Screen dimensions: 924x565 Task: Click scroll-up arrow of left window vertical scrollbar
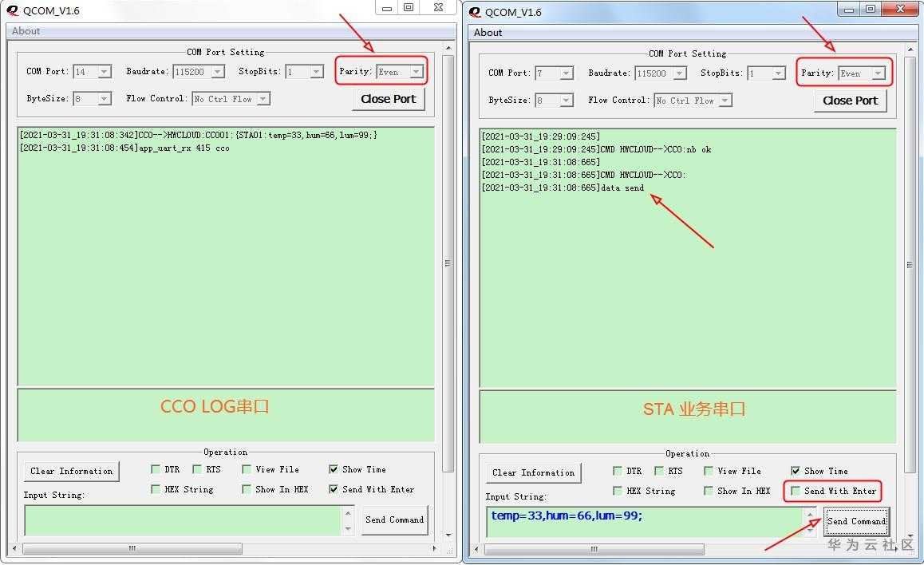click(x=448, y=48)
